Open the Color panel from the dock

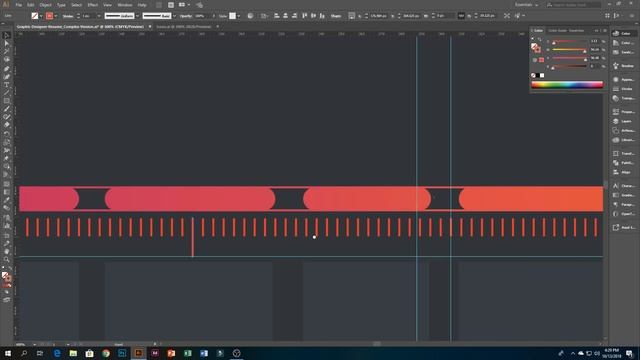(624, 33)
